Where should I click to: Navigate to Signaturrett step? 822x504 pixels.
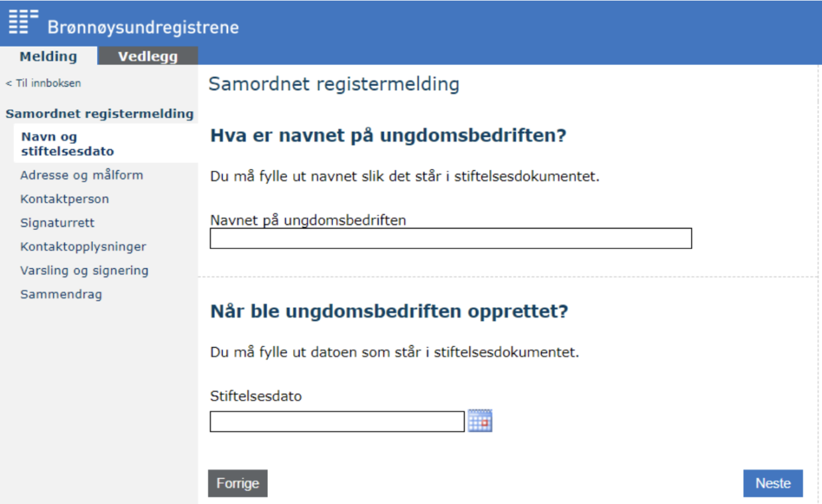pos(57,223)
